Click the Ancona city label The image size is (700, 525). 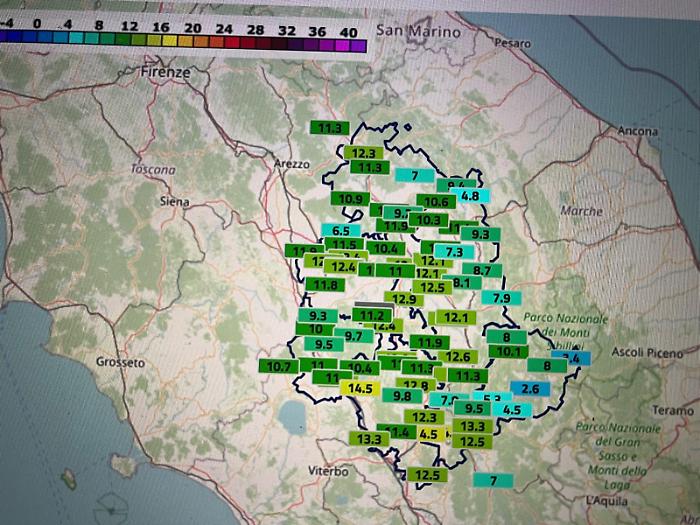coord(637,131)
